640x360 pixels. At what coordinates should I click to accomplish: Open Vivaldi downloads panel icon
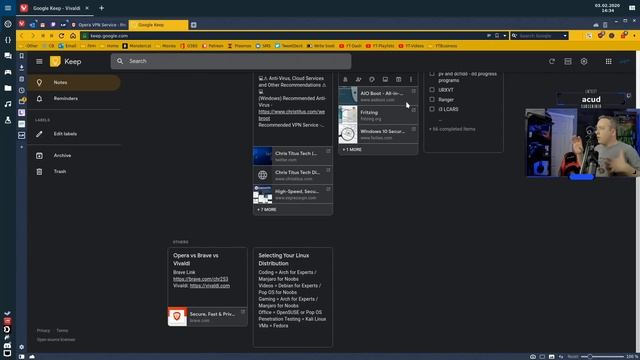22,67
